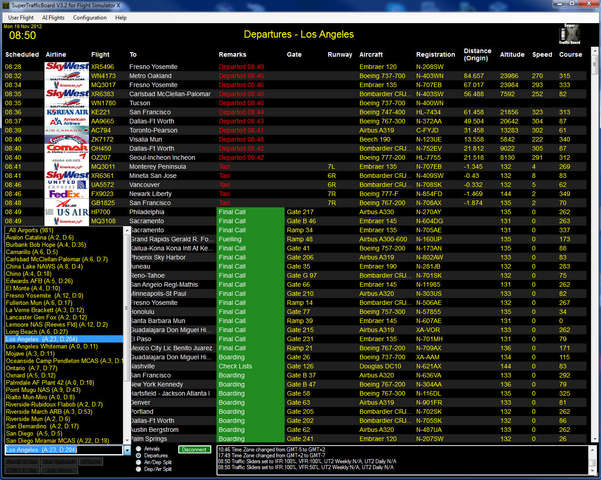The height and width of the screenshot is (480, 601).
Task: Click Fueling remark for Grand Rapids
Action: pyautogui.click(x=230, y=239)
